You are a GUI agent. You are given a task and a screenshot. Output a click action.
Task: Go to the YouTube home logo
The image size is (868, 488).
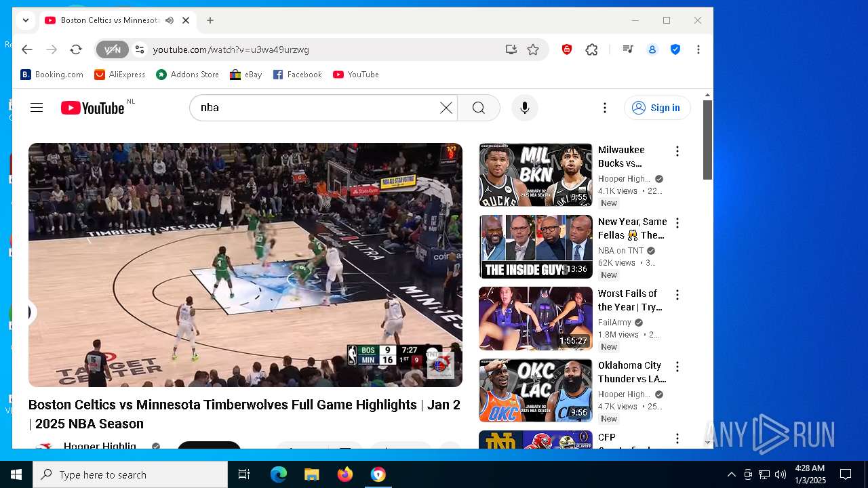(93, 108)
